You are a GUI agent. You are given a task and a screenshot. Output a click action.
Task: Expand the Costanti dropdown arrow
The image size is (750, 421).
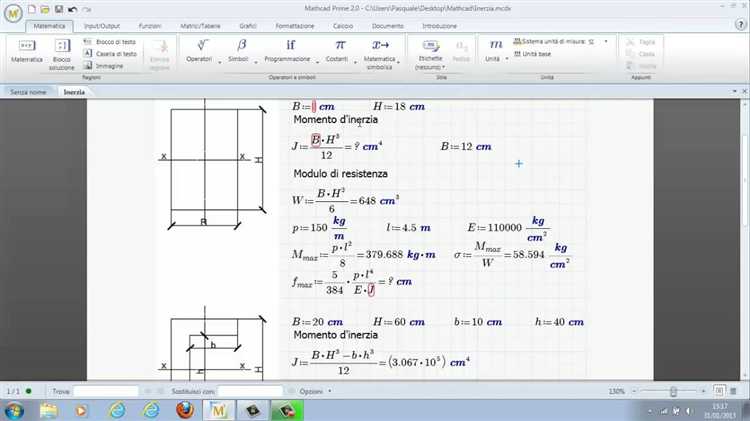[x=355, y=62]
